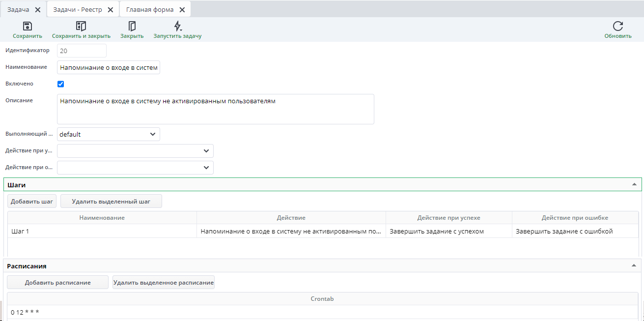
Task: Click the Save floppy disk icon
Action: (x=28, y=27)
